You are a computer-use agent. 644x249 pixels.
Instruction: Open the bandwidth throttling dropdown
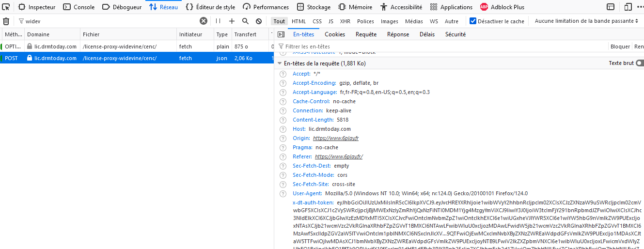pyautogui.click(x=586, y=21)
